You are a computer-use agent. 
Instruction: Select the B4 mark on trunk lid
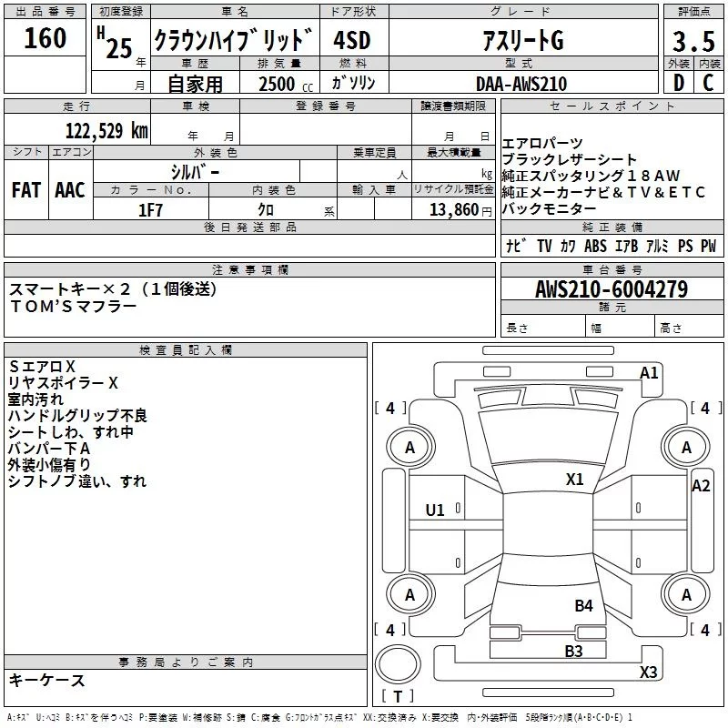pyautogui.click(x=583, y=606)
